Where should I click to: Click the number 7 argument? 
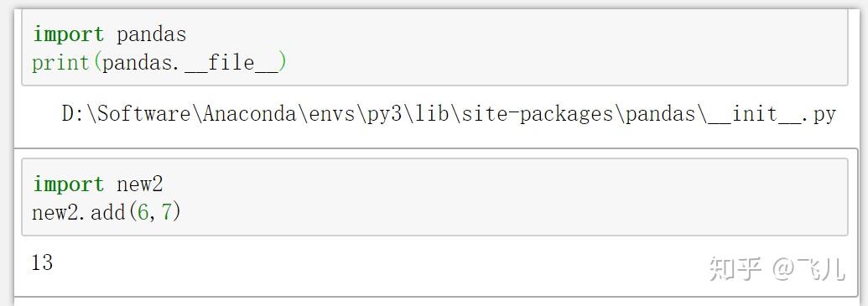click(x=167, y=212)
